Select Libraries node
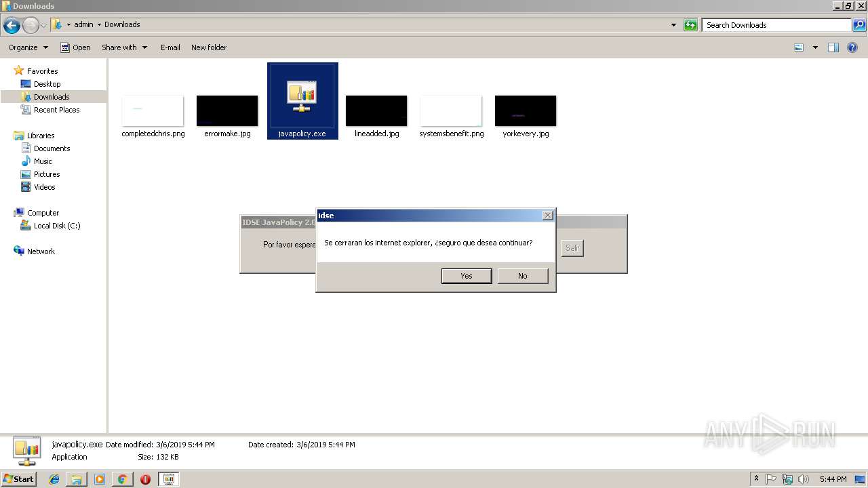 (x=41, y=136)
